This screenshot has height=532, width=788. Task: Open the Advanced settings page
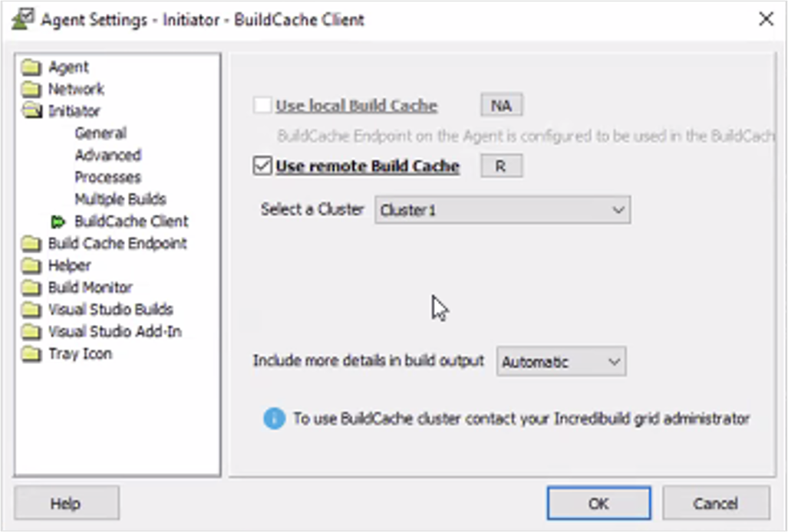pyautogui.click(x=107, y=156)
